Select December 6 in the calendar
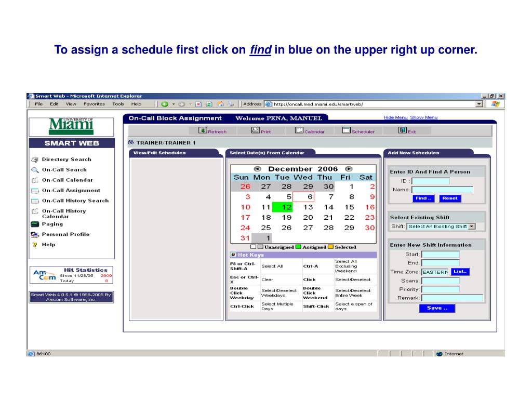532x399 pixels. tap(303, 197)
